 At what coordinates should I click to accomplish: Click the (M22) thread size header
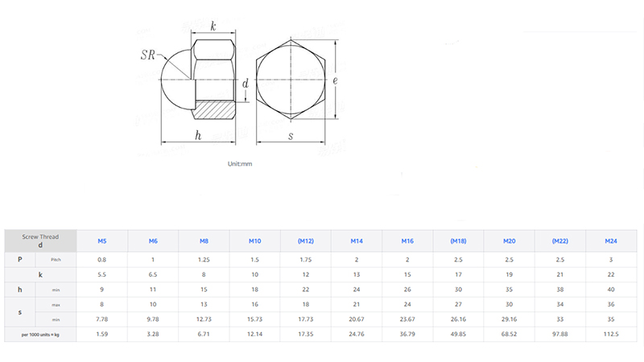tap(560, 241)
